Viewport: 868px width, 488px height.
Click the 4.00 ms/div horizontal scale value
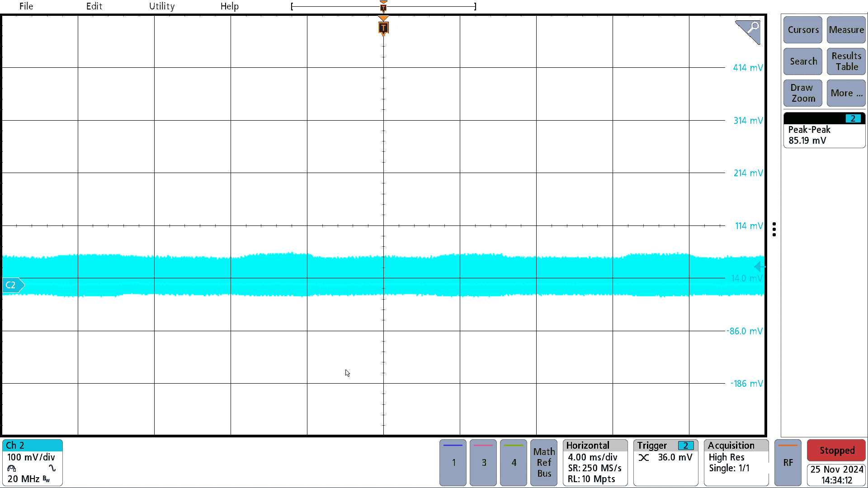[592, 457]
